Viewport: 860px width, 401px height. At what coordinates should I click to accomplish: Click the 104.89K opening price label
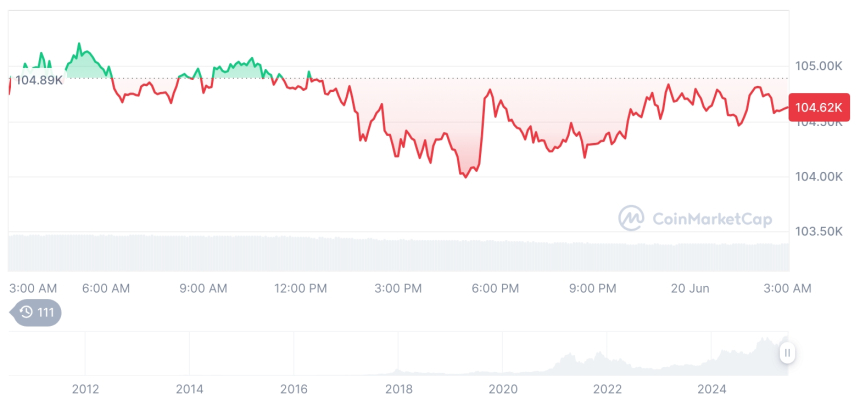(39, 79)
